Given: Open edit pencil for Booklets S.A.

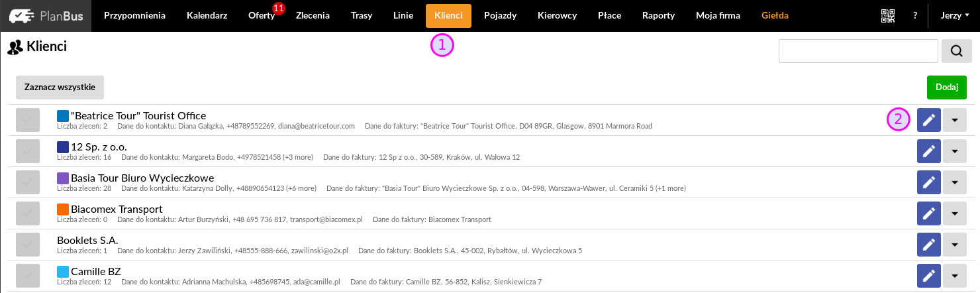Looking at the screenshot, I should [x=929, y=245].
